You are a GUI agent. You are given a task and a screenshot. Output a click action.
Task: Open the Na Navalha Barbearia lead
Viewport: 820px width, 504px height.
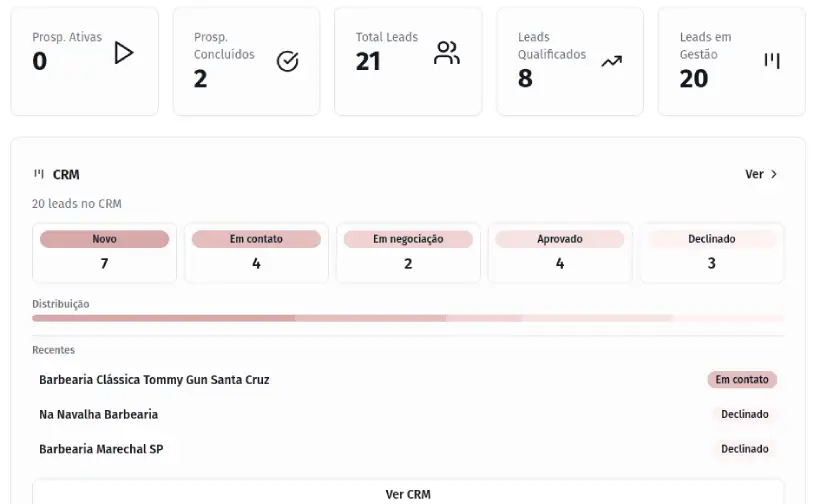[98, 414]
